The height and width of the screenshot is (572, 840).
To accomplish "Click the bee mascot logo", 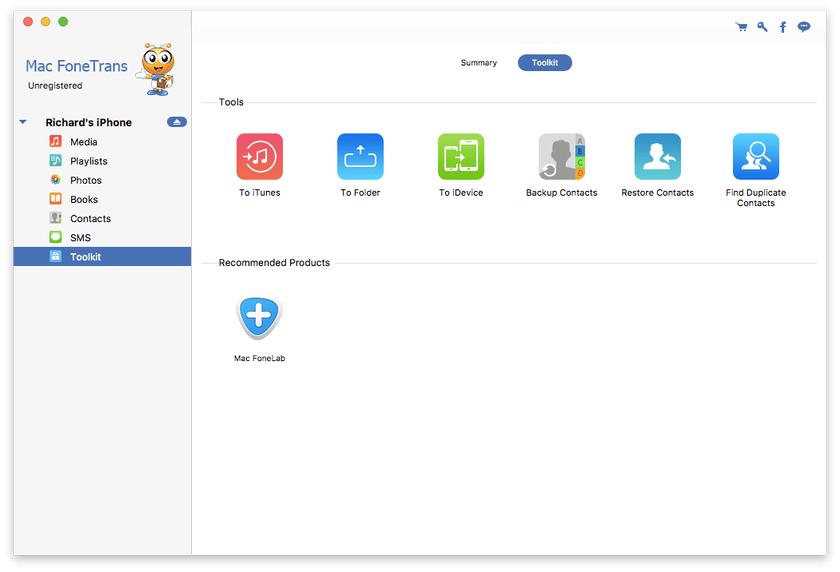I will click(156, 70).
